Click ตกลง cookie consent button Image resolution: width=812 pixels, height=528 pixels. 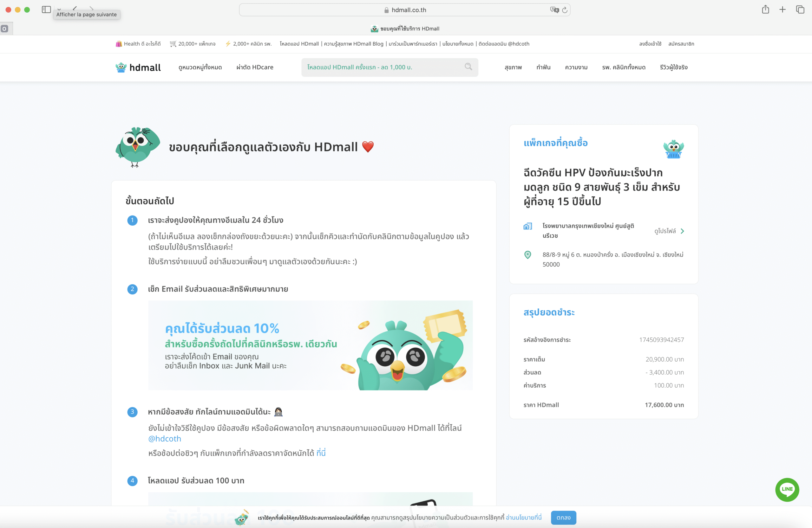click(x=563, y=518)
